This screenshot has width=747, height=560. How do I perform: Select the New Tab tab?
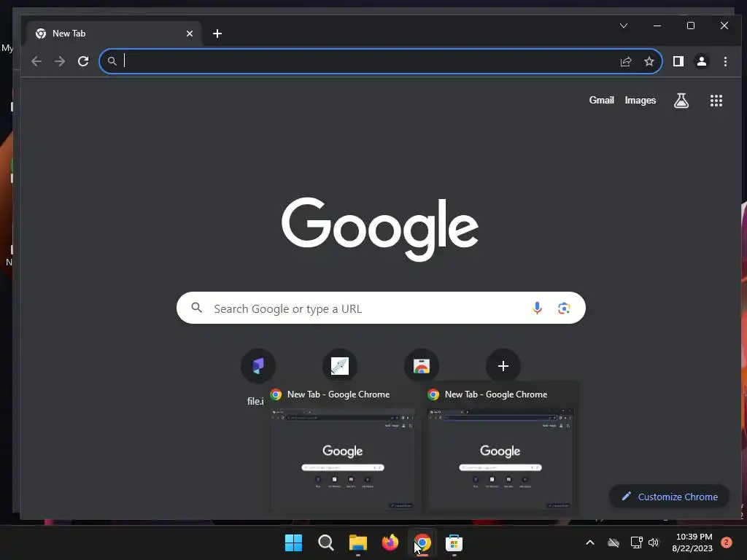click(x=113, y=34)
